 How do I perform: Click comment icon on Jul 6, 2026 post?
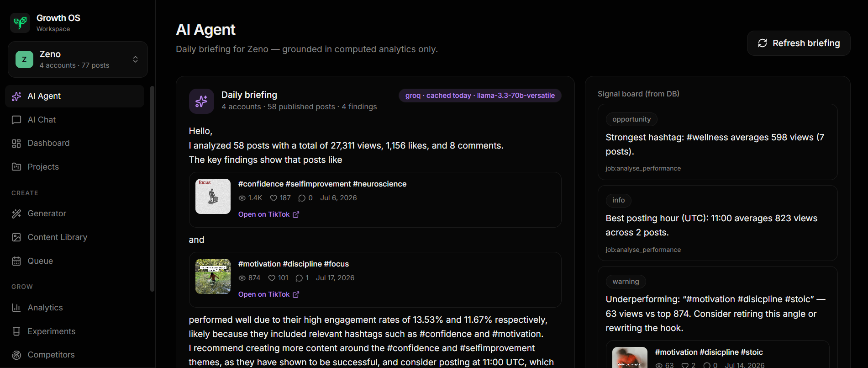pyautogui.click(x=302, y=198)
